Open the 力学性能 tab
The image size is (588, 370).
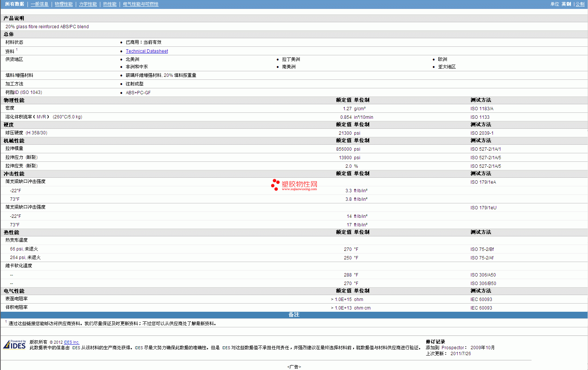(88, 4)
